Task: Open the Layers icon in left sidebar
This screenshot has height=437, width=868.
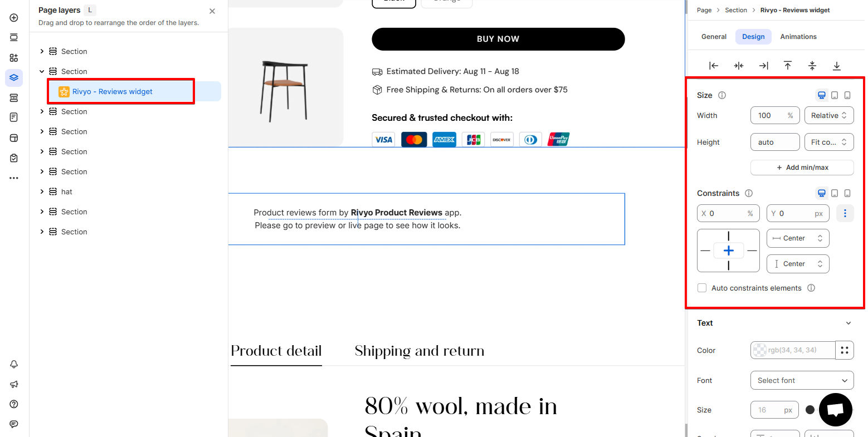Action: (14, 78)
